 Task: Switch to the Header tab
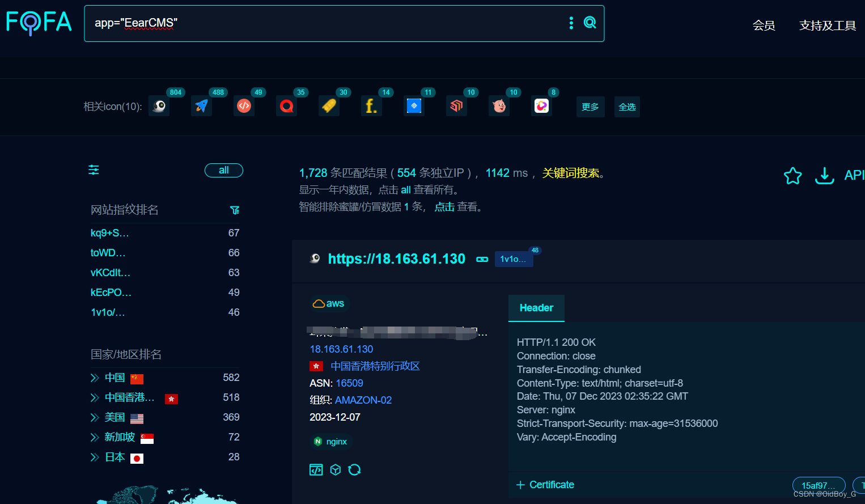[x=536, y=308]
